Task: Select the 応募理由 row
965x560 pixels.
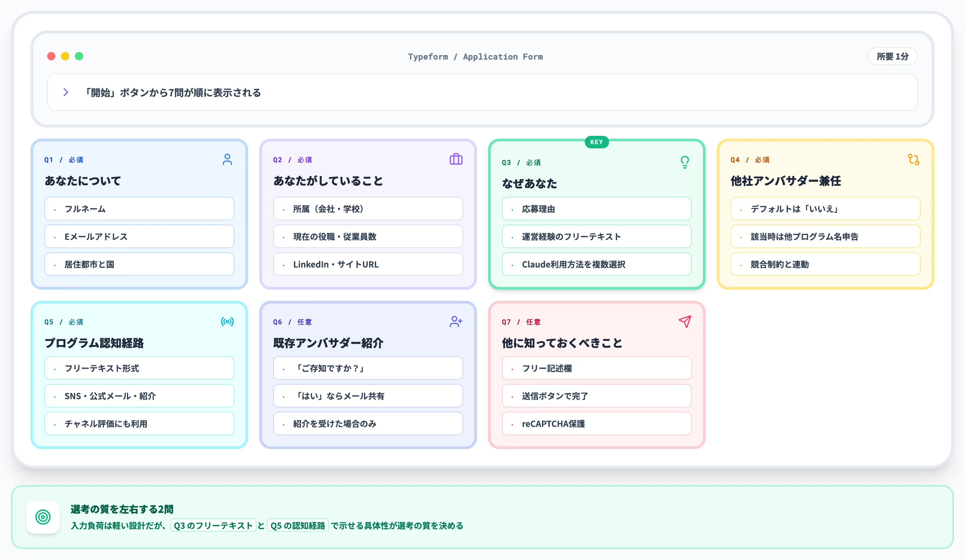Action: (x=597, y=209)
